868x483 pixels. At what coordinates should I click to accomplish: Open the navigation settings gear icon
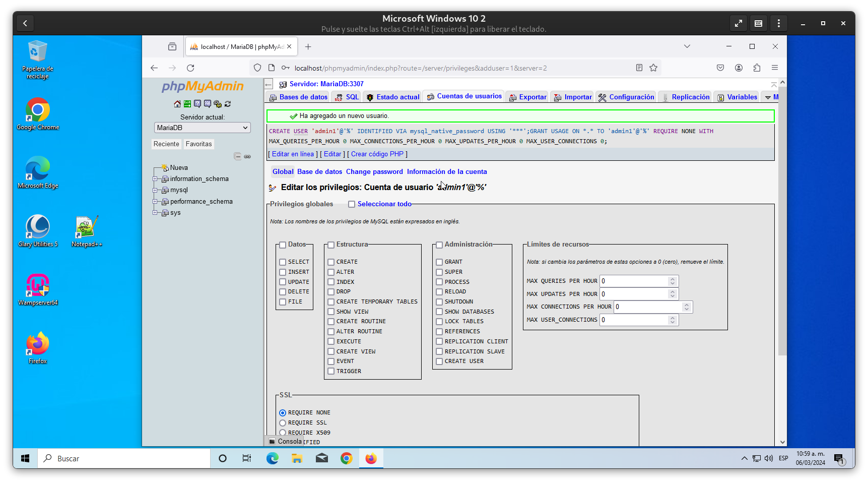[x=218, y=104]
